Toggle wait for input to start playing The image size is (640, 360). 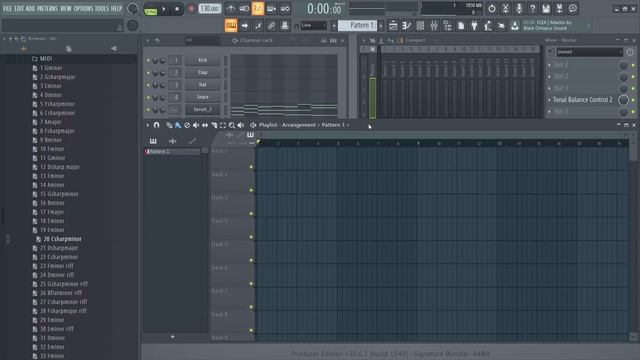click(244, 8)
